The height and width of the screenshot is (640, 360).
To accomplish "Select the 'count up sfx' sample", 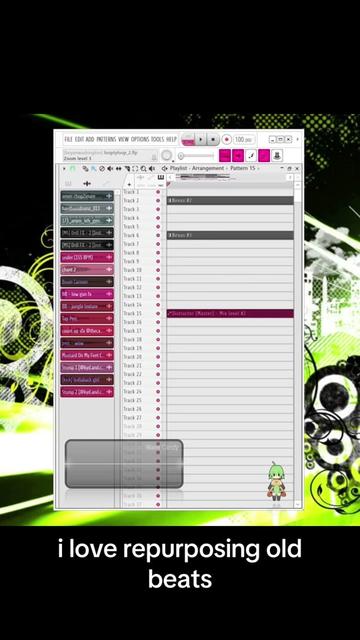I will 87,331.
